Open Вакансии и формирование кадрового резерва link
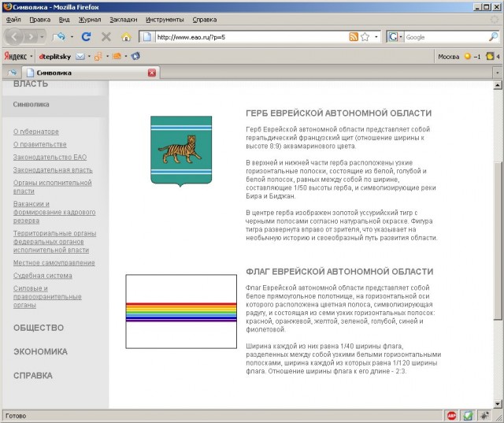Viewport: 504px width, 423px height. tap(54, 212)
